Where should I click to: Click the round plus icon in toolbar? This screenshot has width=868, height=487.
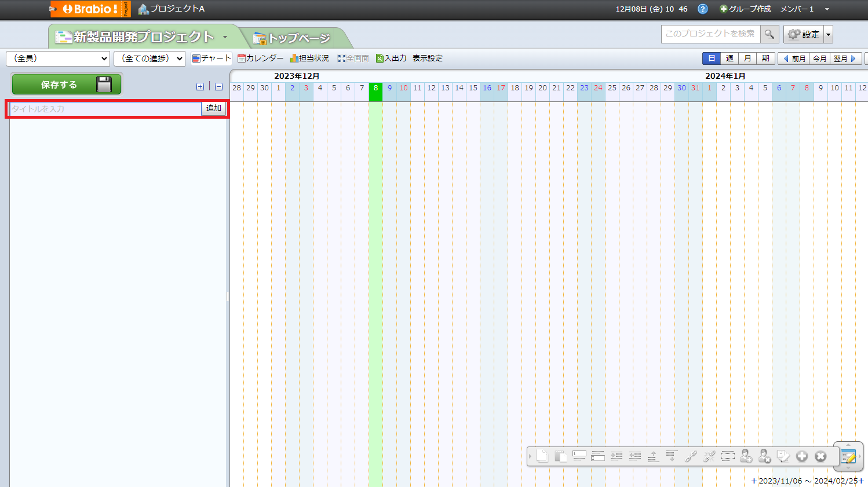tap(801, 456)
